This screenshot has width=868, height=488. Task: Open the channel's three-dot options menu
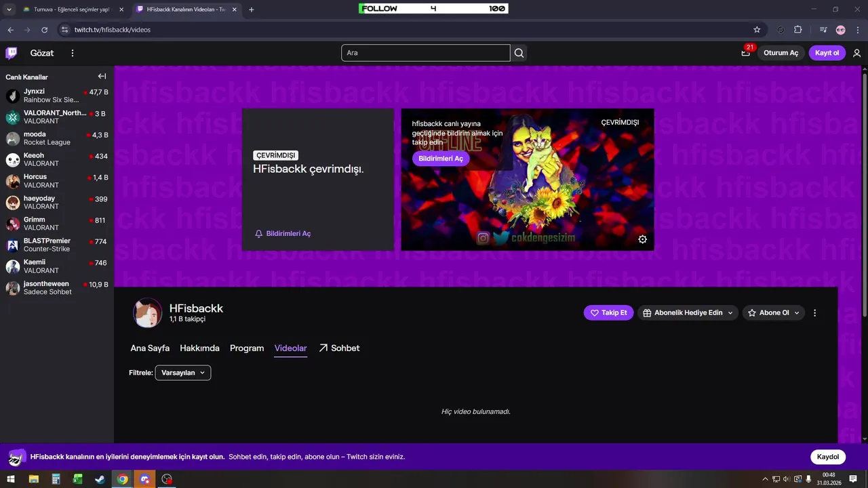coord(814,312)
